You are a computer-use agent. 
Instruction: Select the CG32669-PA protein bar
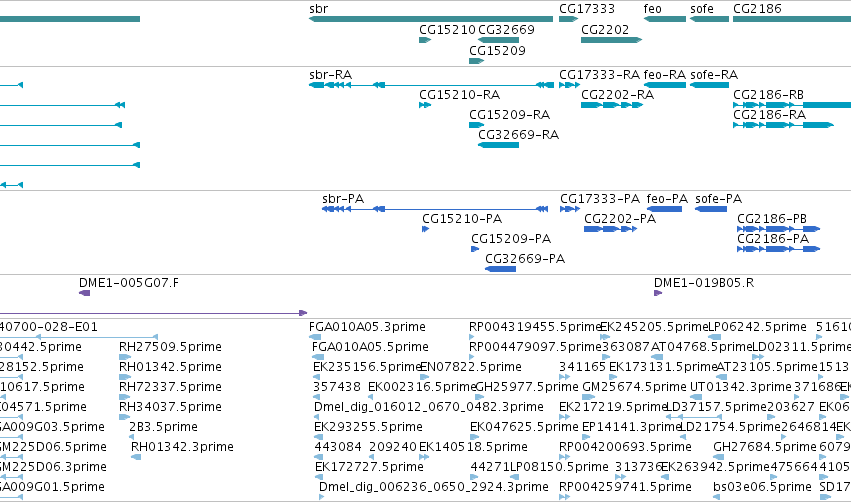pyautogui.click(x=500, y=269)
